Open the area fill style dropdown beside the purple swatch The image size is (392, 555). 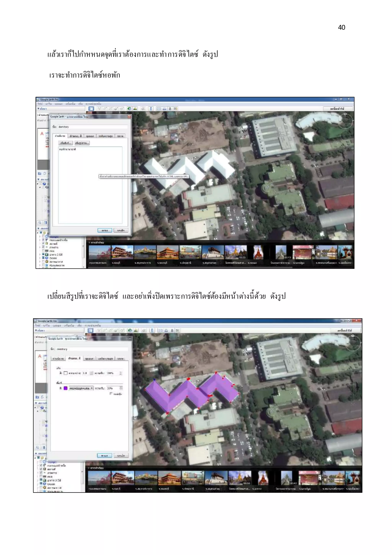(x=81, y=388)
